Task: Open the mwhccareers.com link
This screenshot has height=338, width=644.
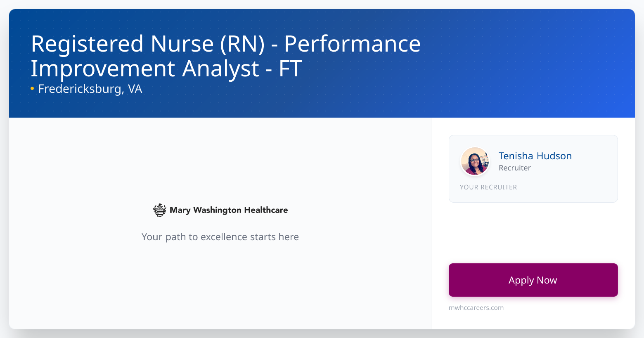Action: click(x=476, y=307)
